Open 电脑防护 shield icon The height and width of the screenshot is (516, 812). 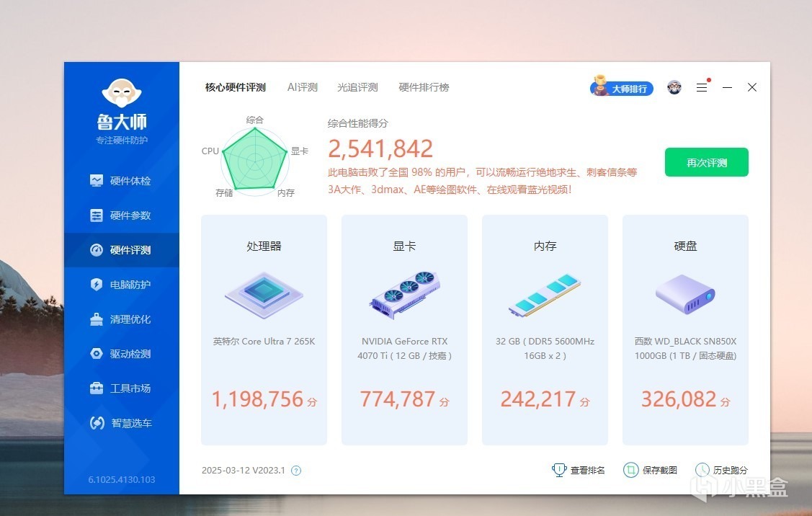(x=97, y=285)
